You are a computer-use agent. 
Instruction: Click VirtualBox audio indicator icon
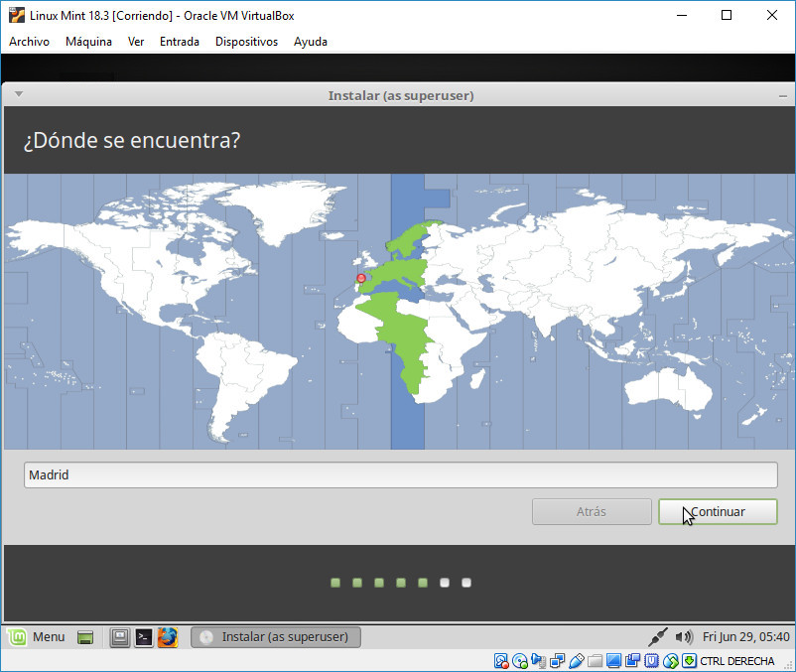pos(538,661)
